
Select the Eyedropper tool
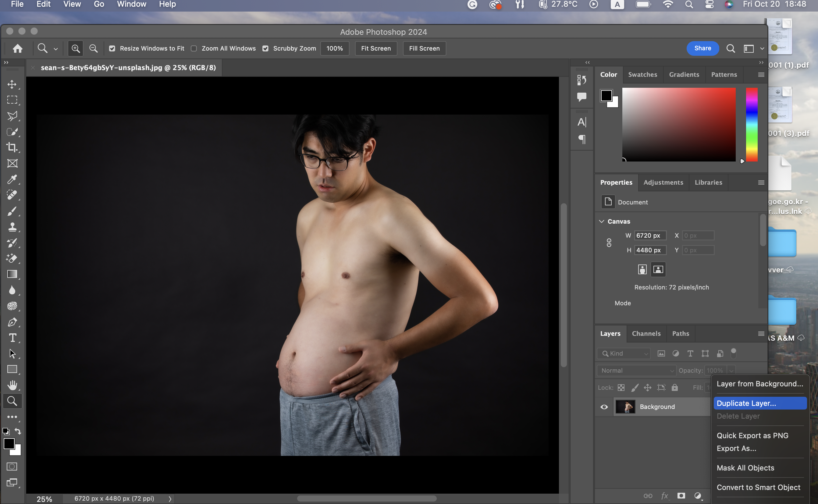click(12, 179)
